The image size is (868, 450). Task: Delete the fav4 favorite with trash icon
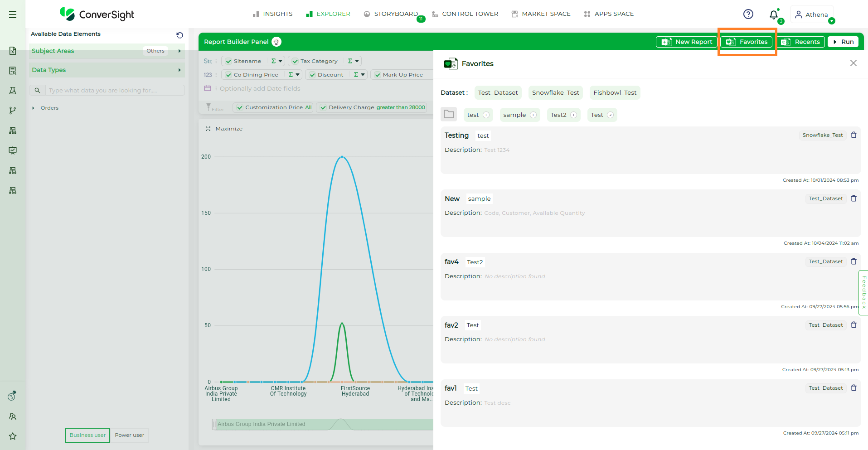coord(854,261)
